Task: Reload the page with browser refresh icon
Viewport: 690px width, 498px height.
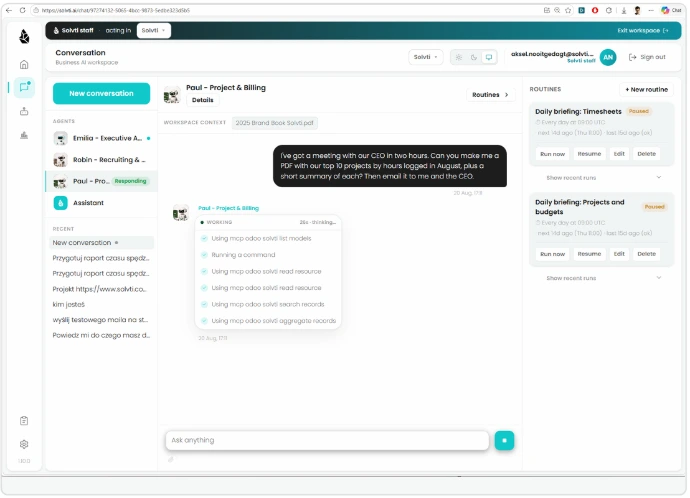Action: 22,10
